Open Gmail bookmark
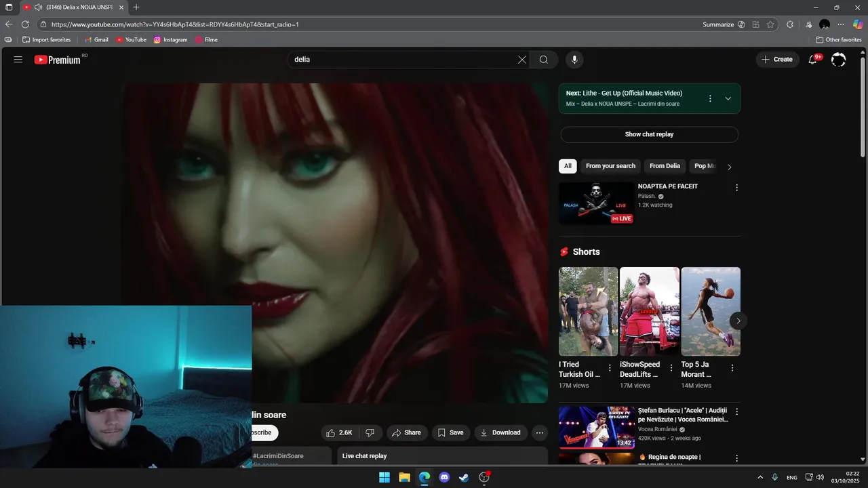Viewport: 868px width, 488px height. point(96,40)
